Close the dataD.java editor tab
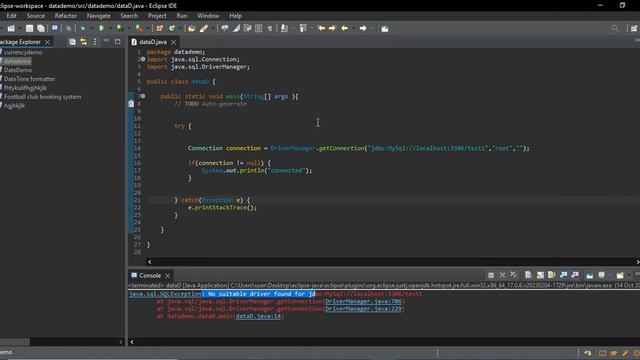Image resolution: width=640 pixels, height=360 pixels. click(173, 42)
